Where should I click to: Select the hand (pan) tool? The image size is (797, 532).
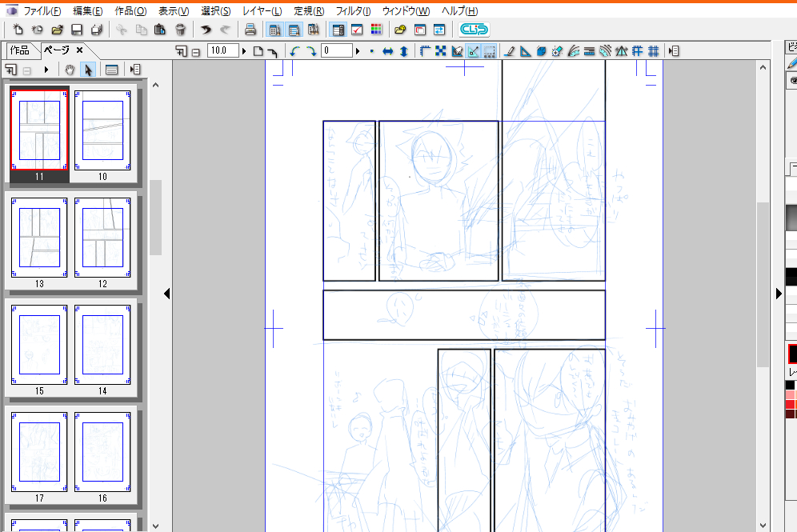pos(70,70)
